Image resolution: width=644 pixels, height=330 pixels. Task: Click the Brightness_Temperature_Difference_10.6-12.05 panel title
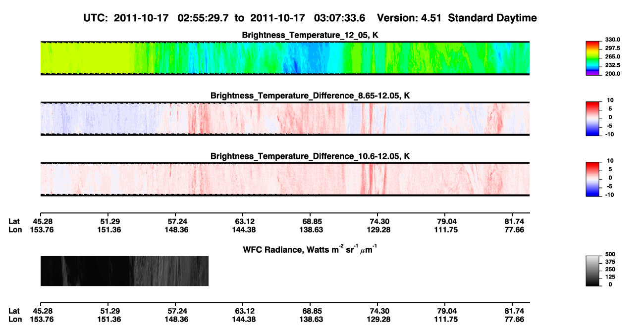pos(310,156)
